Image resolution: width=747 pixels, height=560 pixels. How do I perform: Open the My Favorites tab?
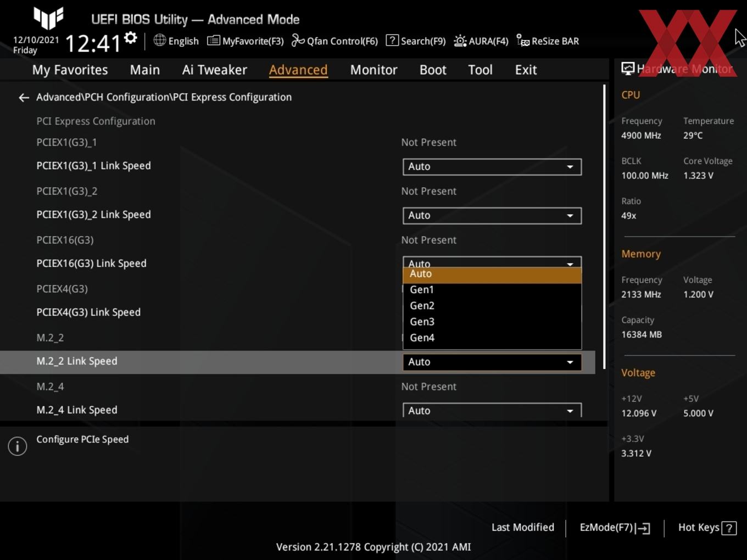[x=70, y=70]
